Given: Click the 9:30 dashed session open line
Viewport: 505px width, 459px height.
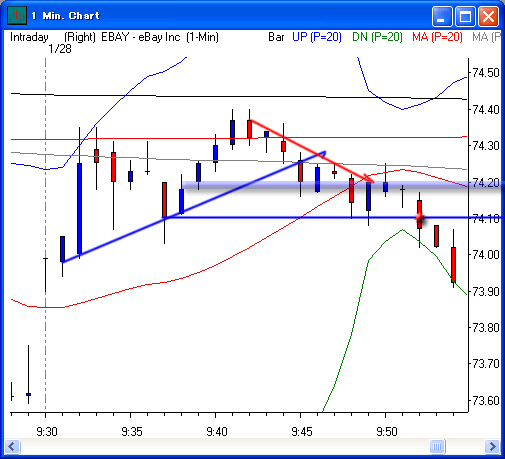Looking at the screenshot, I should pyautogui.click(x=45, y=235).
